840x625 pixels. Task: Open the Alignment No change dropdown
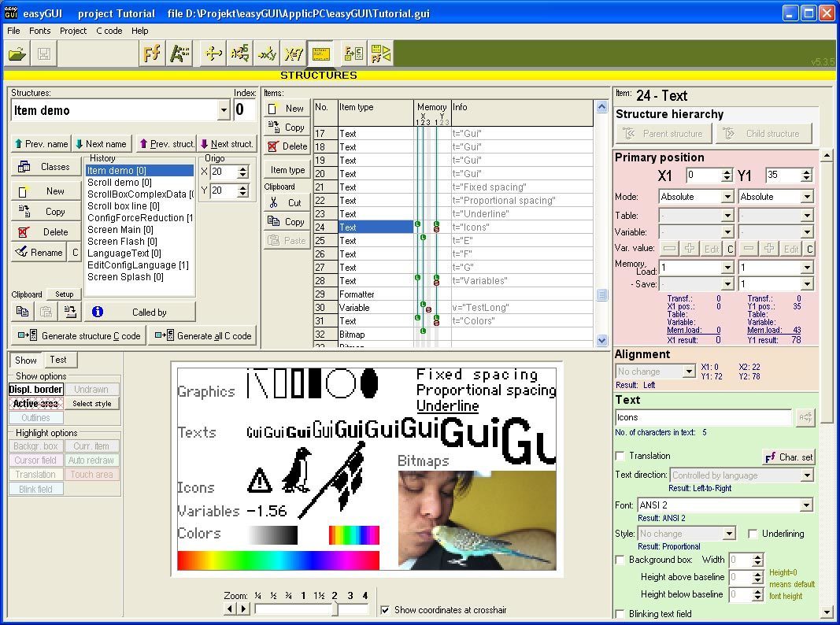pyautogui.click(x=690, y=372)
